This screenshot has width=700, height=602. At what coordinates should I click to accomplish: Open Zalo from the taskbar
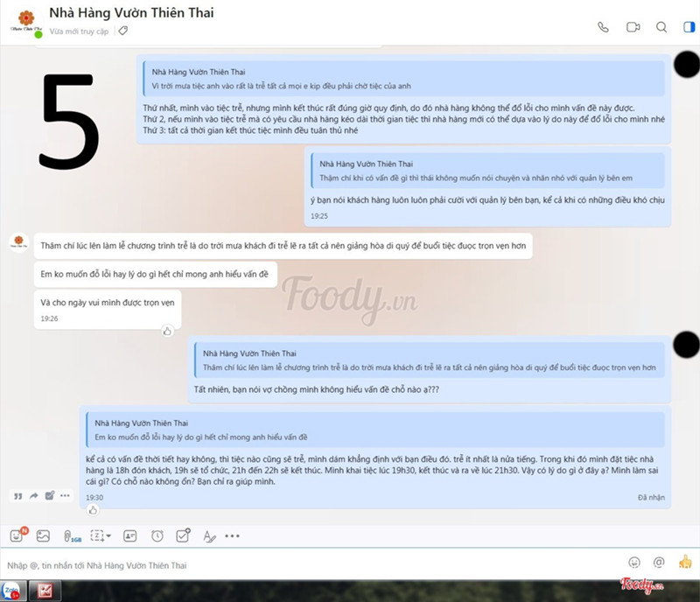pyautogui.click(x=11, y=591)
